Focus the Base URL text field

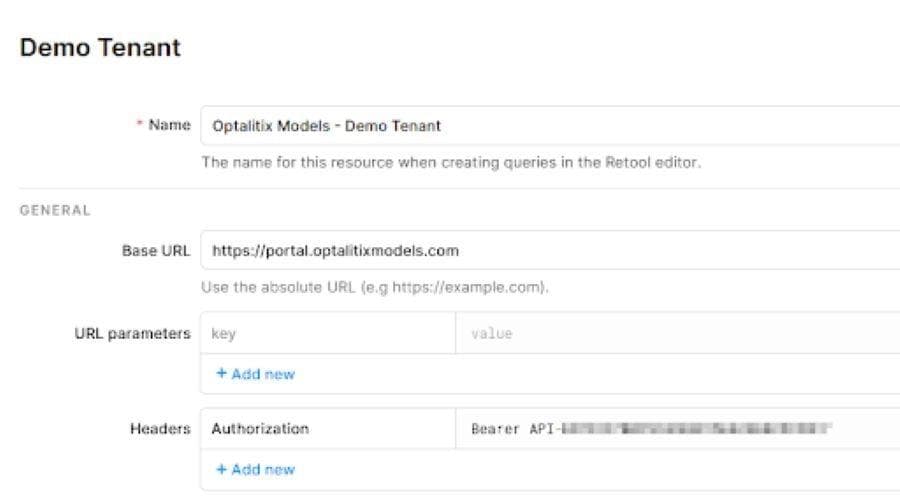pos(550,250)
